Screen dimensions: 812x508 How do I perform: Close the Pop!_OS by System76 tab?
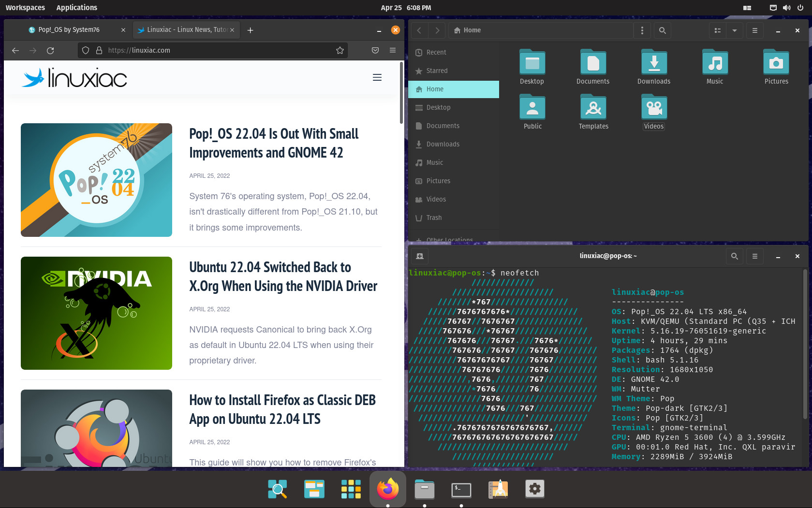(123, 30)
